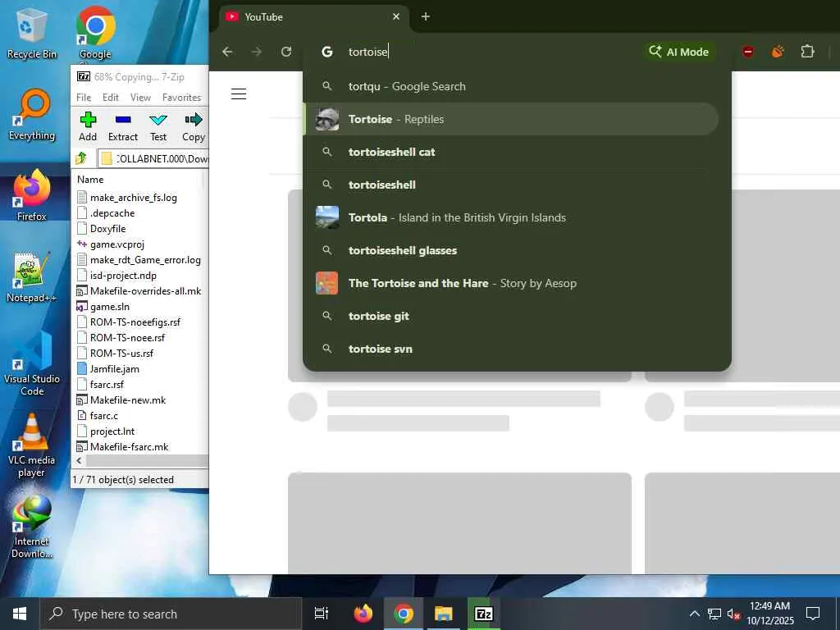Image resolution: width=840 pixels, height=630 pixels.
Task: Open Google Chrome desktop shortcut
Action: pos(95,33)
